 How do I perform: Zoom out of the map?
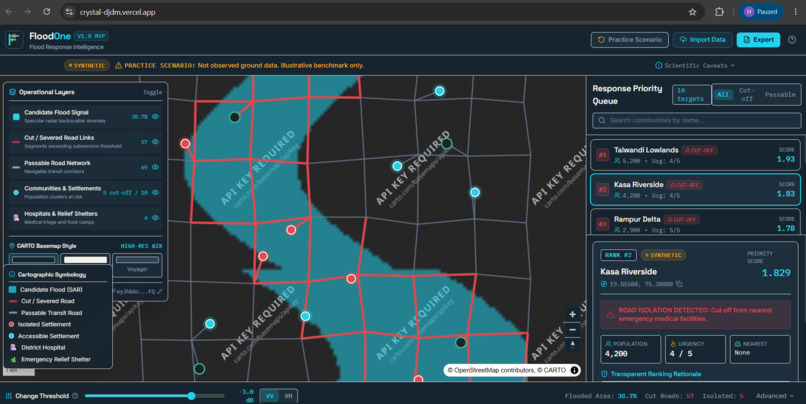click(572, 329)
